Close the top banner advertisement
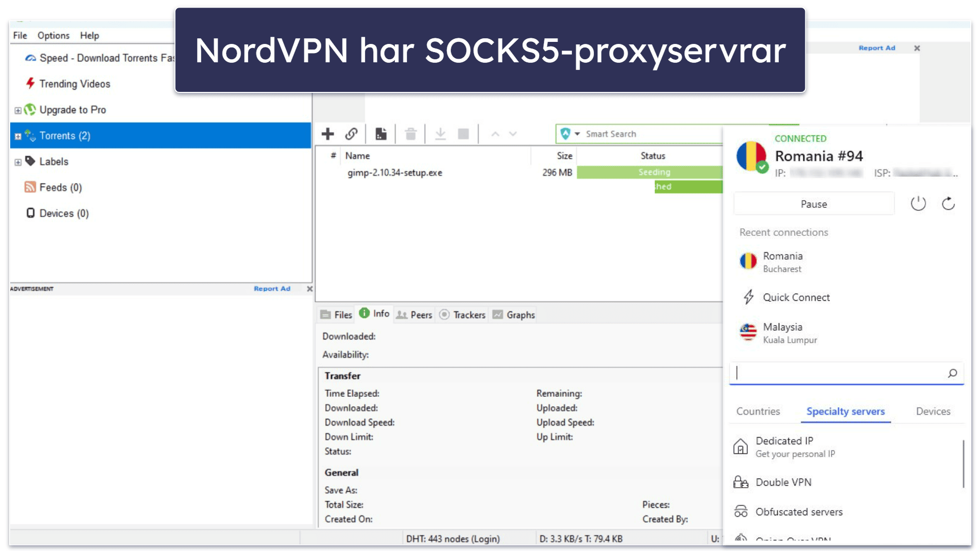 (x=917, y=48)
